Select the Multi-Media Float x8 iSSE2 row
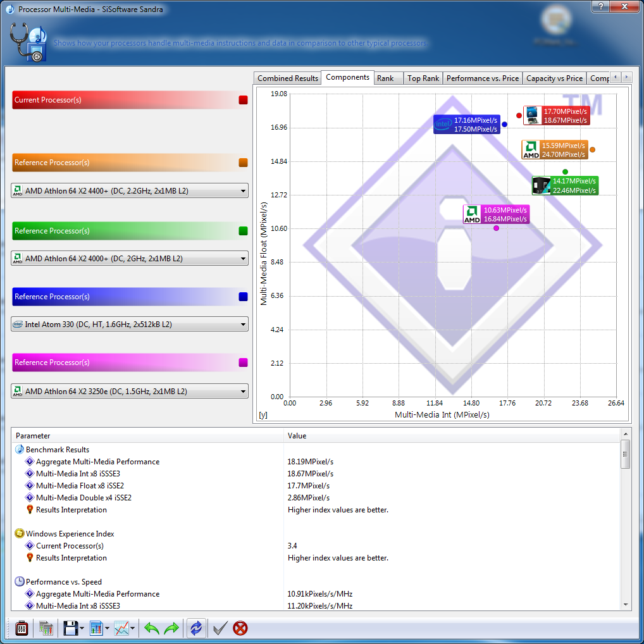The height and width of the screenshot is (644, 644). click(x=316, y=485)
